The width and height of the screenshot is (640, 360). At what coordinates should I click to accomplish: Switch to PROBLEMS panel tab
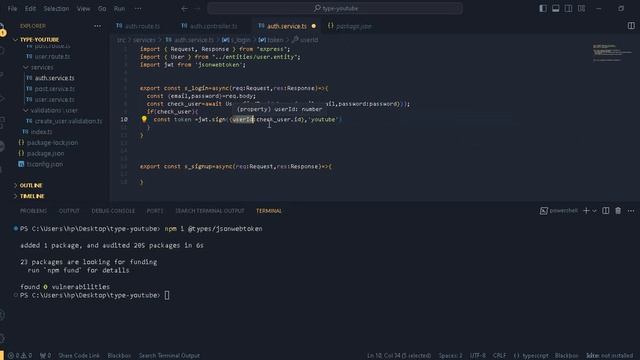[33, 211]
